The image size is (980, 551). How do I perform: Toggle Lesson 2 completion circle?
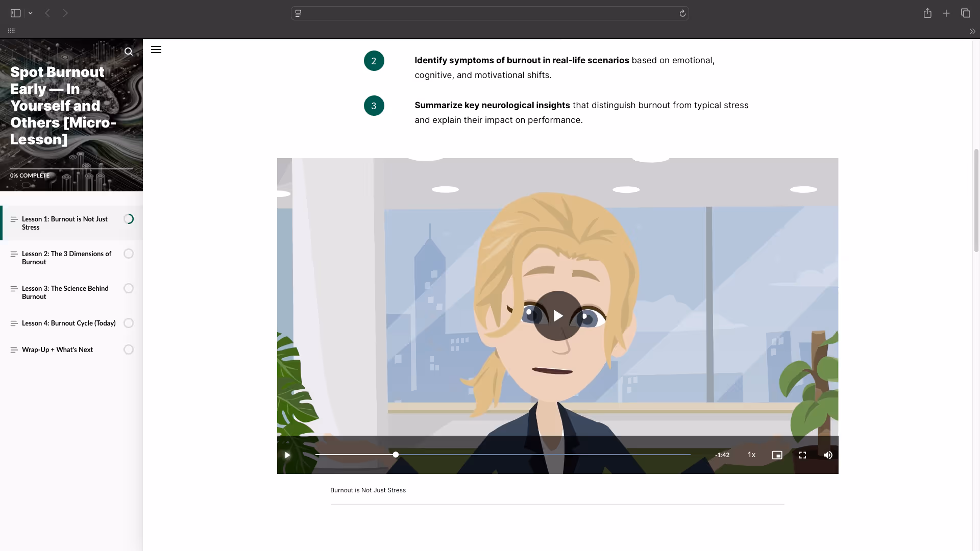pyautogui.click(x=129, y=254)
